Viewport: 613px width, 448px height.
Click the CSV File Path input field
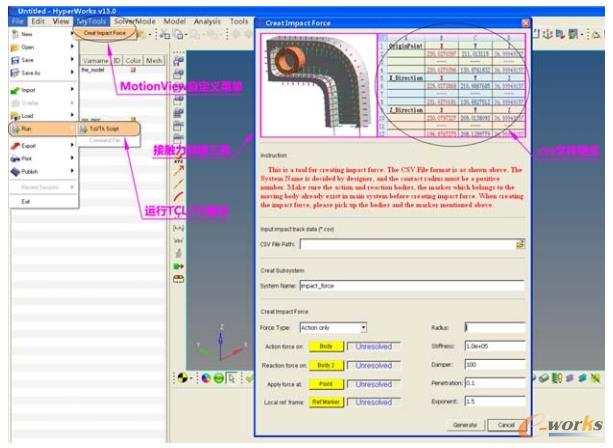pyautogui.click(x=408, y=244)
